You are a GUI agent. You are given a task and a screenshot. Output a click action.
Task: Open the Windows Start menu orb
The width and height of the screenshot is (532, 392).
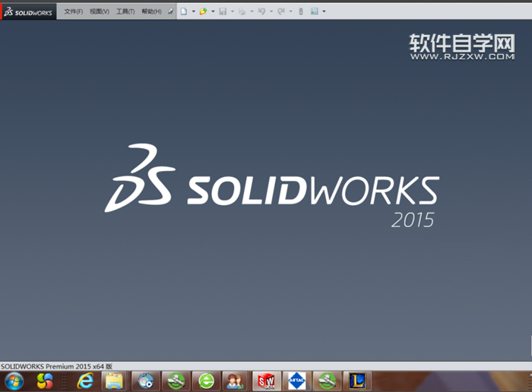click(x=14, y=381)
